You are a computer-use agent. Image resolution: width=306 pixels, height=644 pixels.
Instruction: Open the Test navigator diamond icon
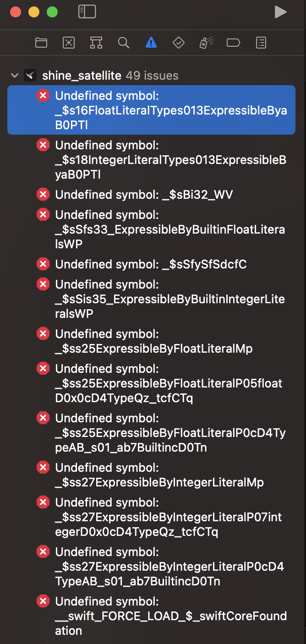pos(178,43)
